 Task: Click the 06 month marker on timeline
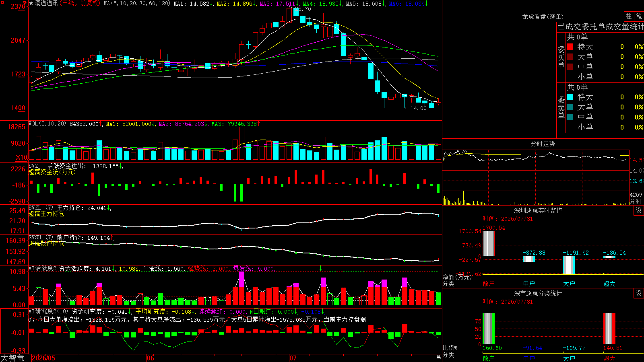[x=151, y=358]
